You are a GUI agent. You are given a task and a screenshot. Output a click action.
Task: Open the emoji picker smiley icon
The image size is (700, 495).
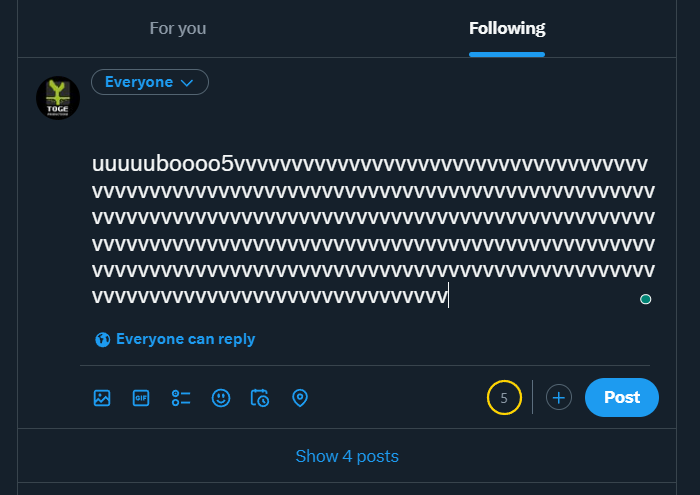click(221, 398)
